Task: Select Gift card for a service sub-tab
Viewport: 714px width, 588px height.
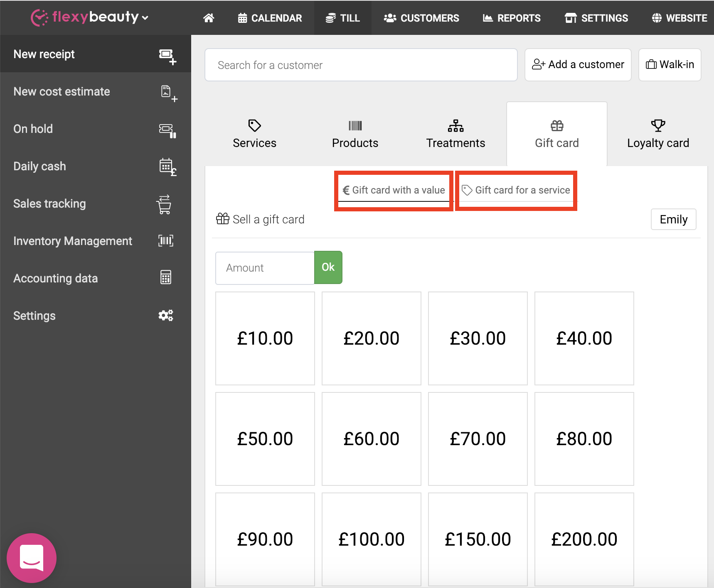Action: coord(516,190)
